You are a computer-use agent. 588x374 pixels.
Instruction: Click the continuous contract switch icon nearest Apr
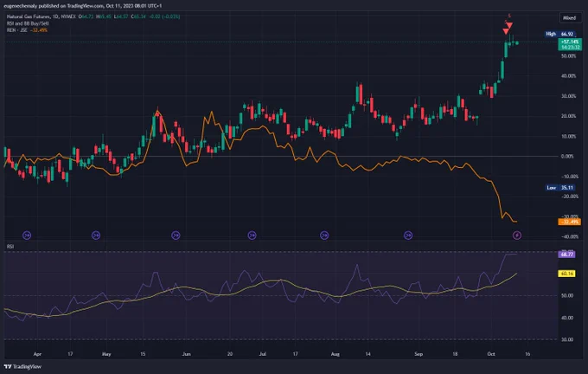coord(27,235)
